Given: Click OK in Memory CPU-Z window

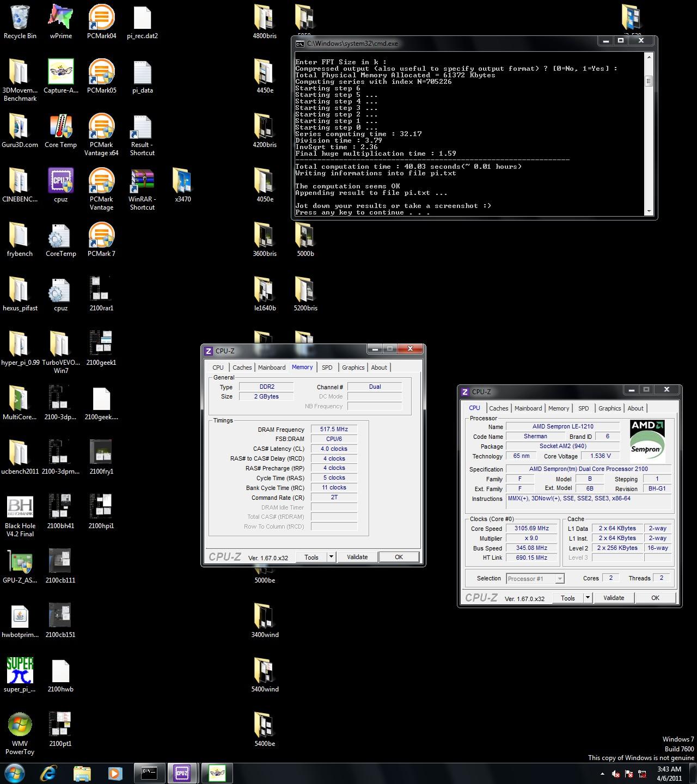Looking at the screenshot, I should coord(399,557).
